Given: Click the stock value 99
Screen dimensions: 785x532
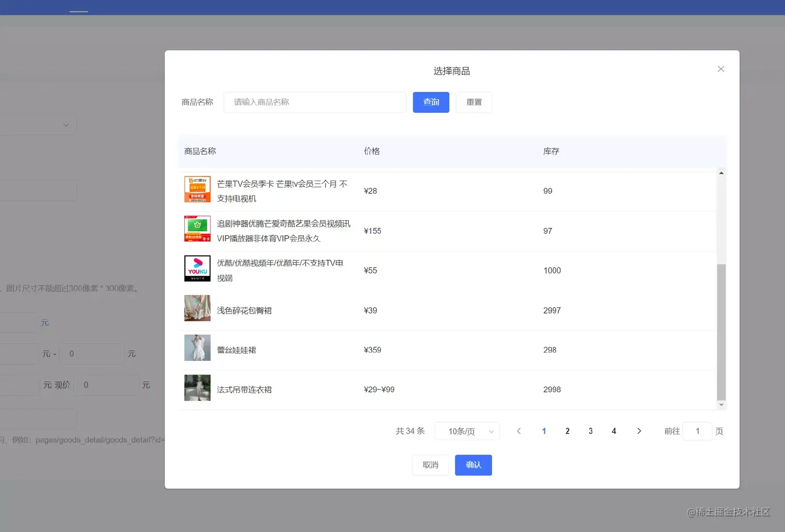Looking at the screenshot, I should (x=548, y=191).
